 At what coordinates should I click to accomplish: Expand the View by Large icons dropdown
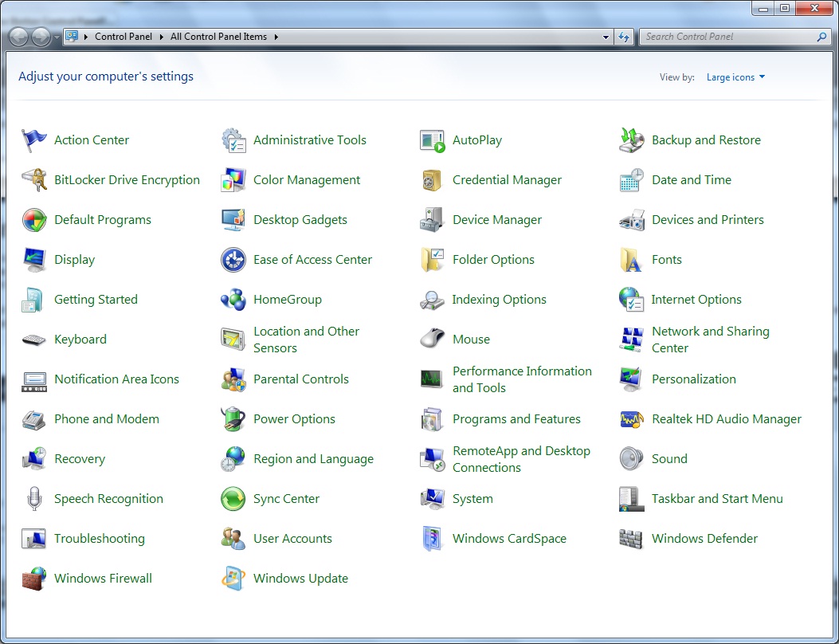(735, 77)
